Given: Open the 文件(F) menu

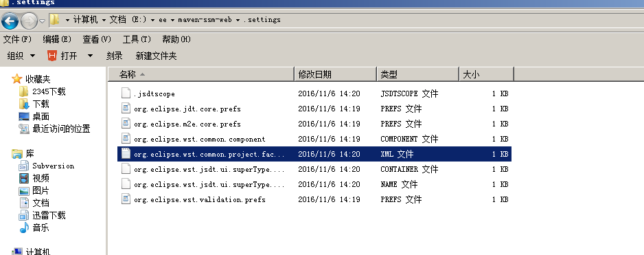Looking at the screenshot, I should pyautogui.click(x=17, y=39).
